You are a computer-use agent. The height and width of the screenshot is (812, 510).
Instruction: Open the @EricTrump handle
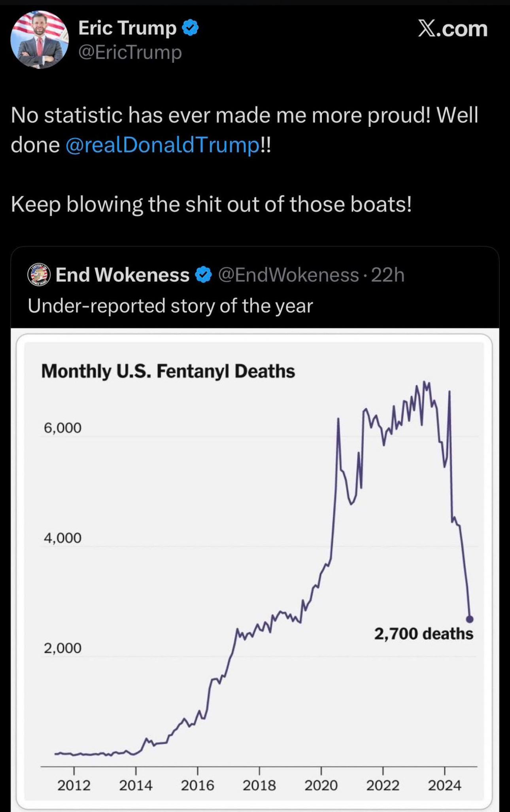click(130, 52)
